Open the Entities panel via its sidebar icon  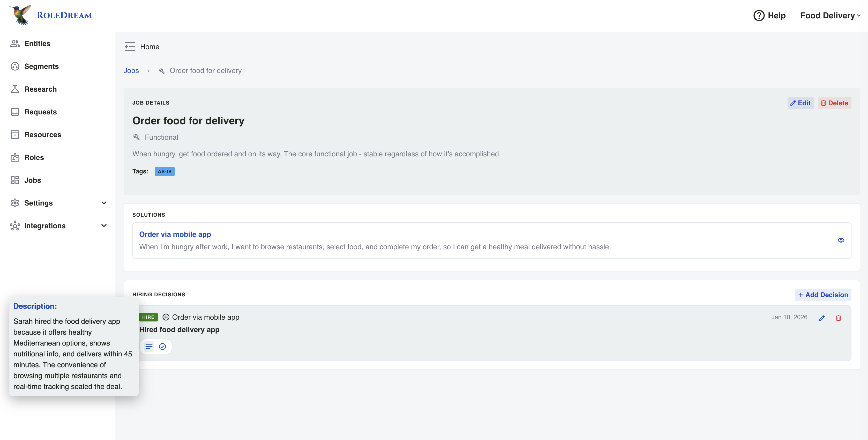tap(15, 43)
